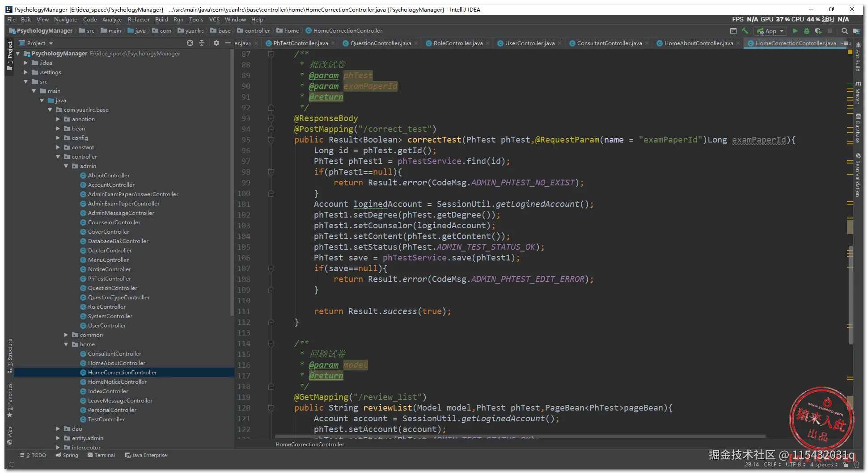Switch to the UserController.java tab
Screen dimensions: 868x474
[529, 43]
